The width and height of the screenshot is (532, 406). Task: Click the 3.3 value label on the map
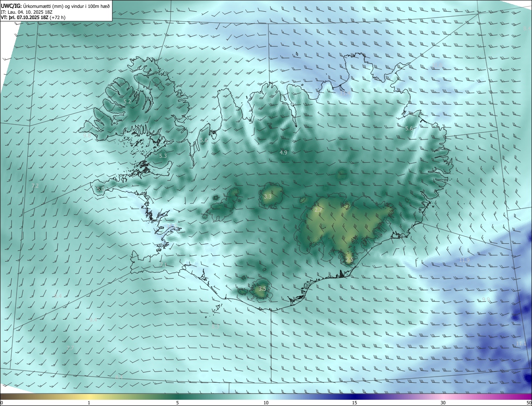point(268,196)
